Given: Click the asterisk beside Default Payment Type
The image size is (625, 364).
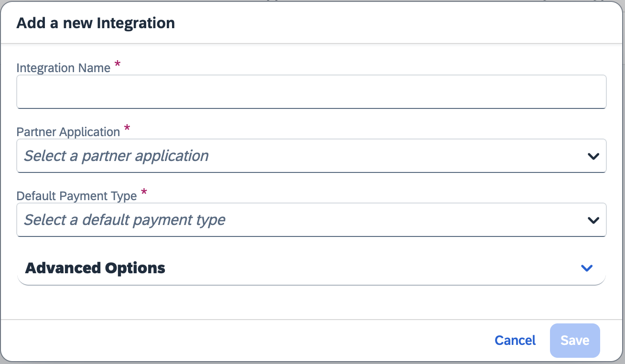Looking at the screenshot, I should (144, 193).
